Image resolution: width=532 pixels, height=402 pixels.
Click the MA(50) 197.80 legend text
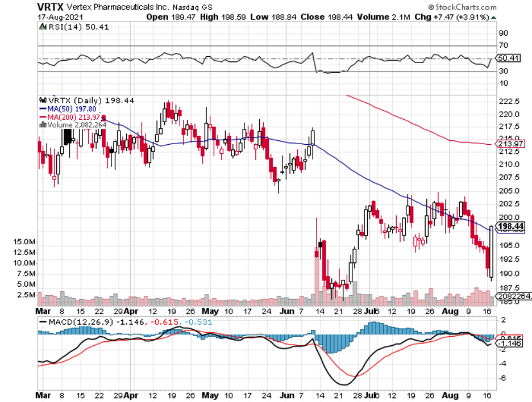(x=72, y=109)
